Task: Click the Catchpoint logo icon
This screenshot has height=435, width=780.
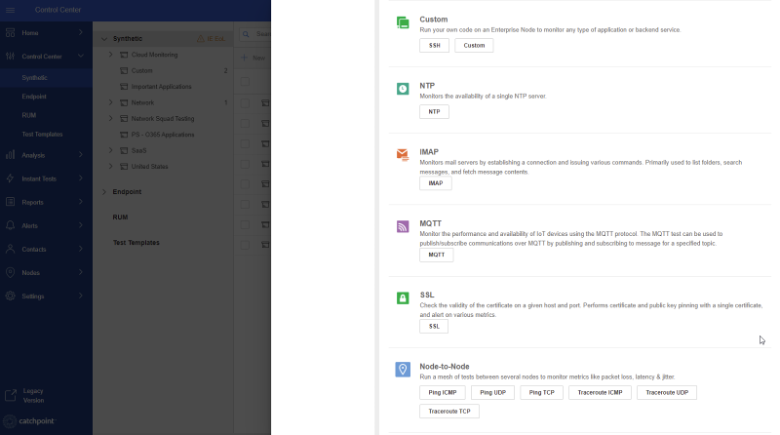Action: click(x=9, y=421)
